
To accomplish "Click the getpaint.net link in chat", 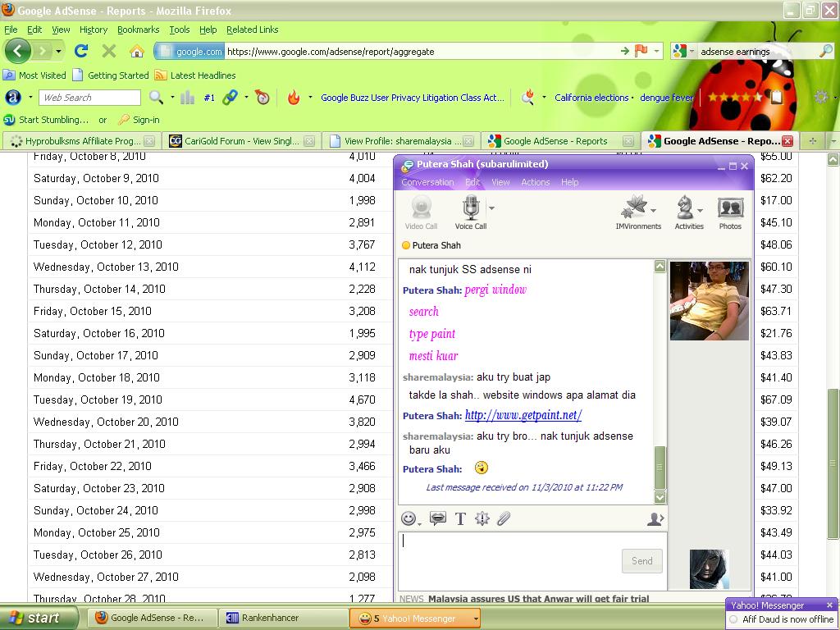I will coord(523,415).
